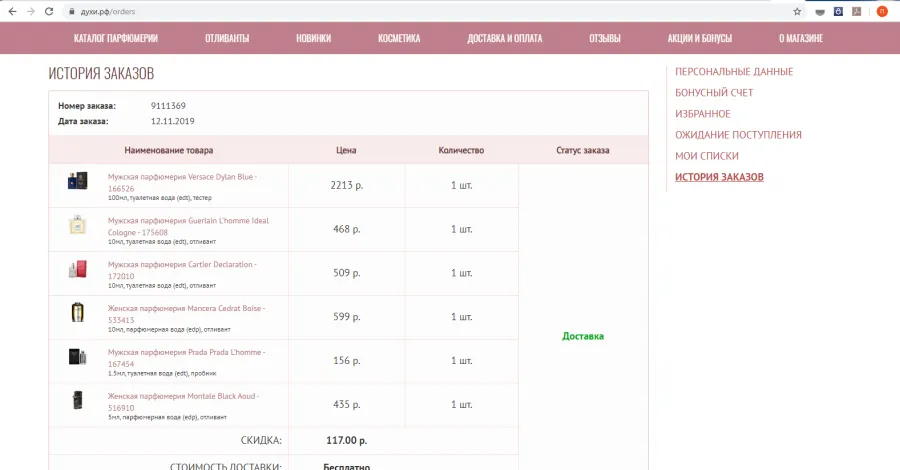Screen dimensions: 900x470
Task: Open Ожидание поступления in sidebar
Action: pyautogui.click(x=738, y=135)
